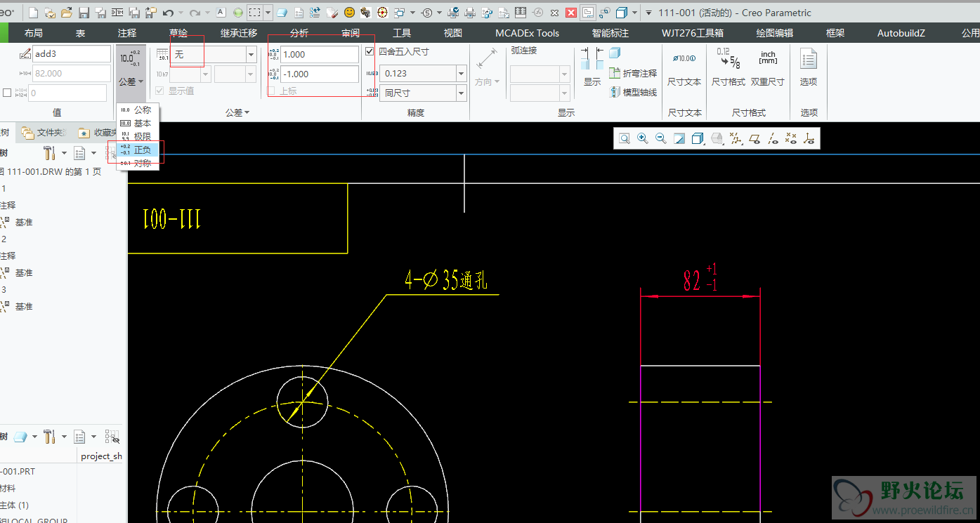Expand the quick access toolbar customize arrow
Image resolution: width=980 pixels, height=523 pixels.
pos(648,13)
